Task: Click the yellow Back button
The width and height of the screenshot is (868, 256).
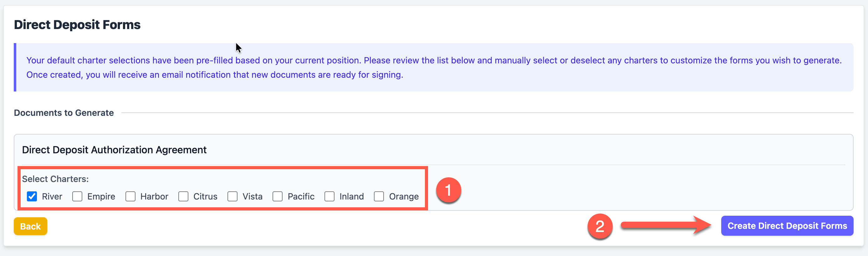Action: 30,226
